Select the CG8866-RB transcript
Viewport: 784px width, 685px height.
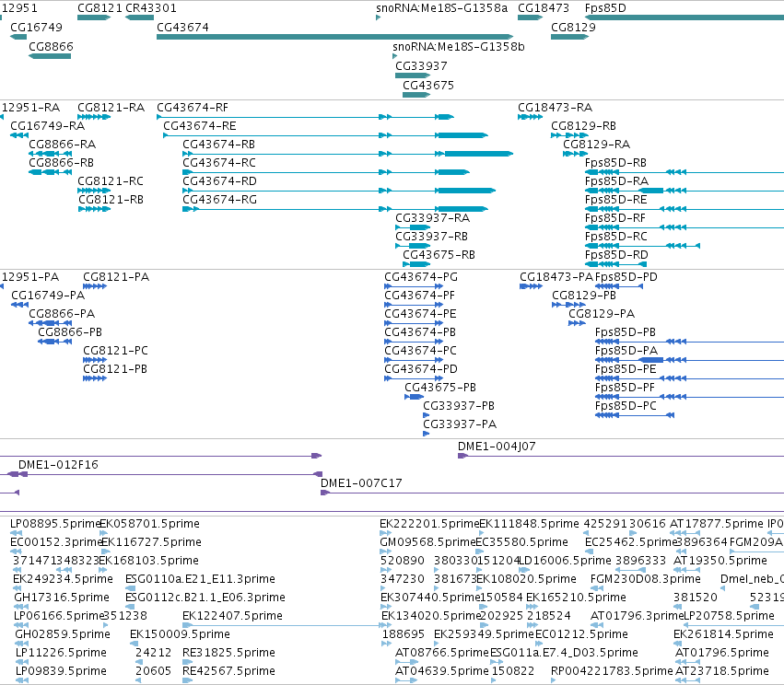pos(50,172)
